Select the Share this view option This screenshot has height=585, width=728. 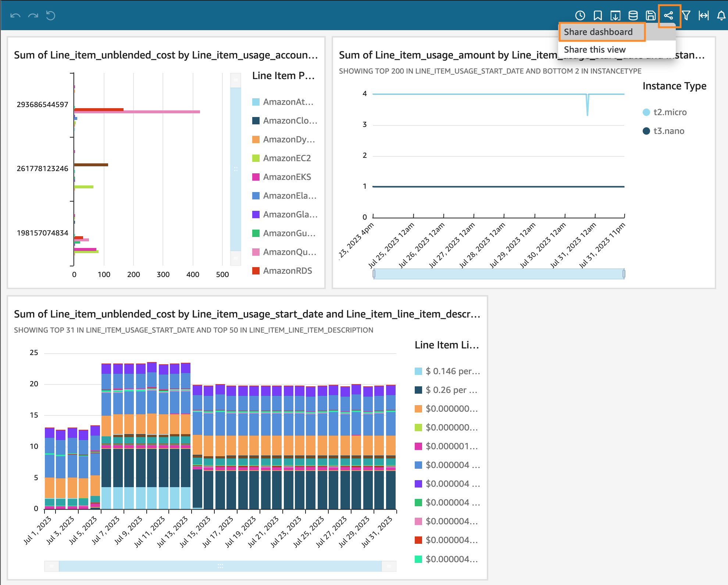(595, 50)
